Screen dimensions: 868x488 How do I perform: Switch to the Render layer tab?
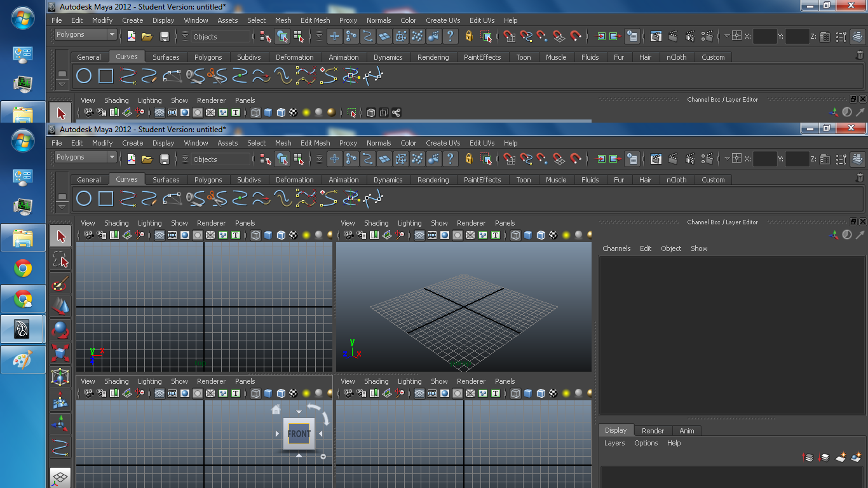[653, 430]
